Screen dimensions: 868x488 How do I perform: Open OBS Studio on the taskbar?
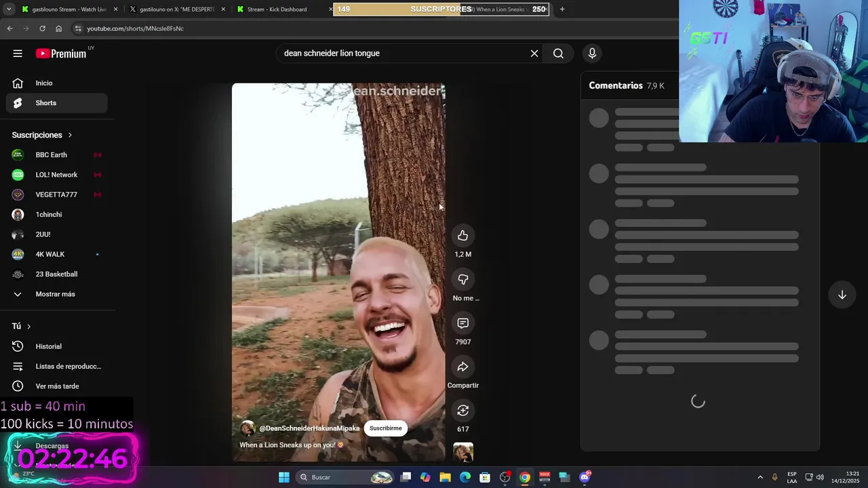tap(505, 477)
